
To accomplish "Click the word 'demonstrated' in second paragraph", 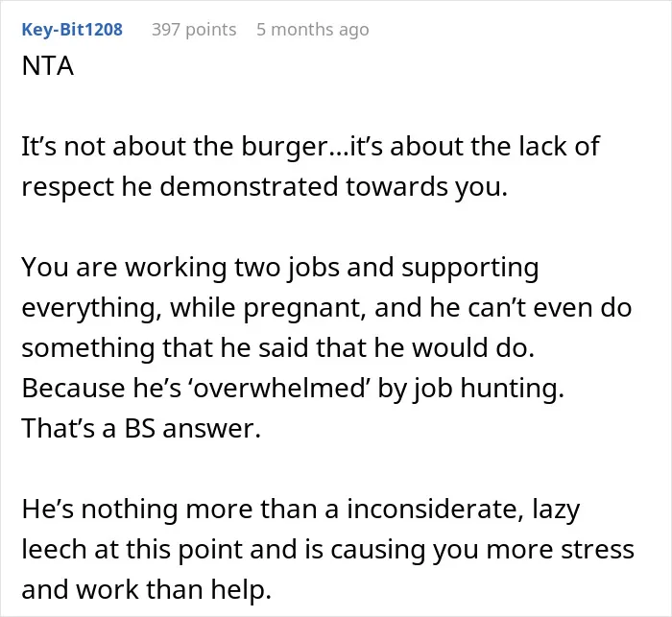I will [x=249, y=187].
